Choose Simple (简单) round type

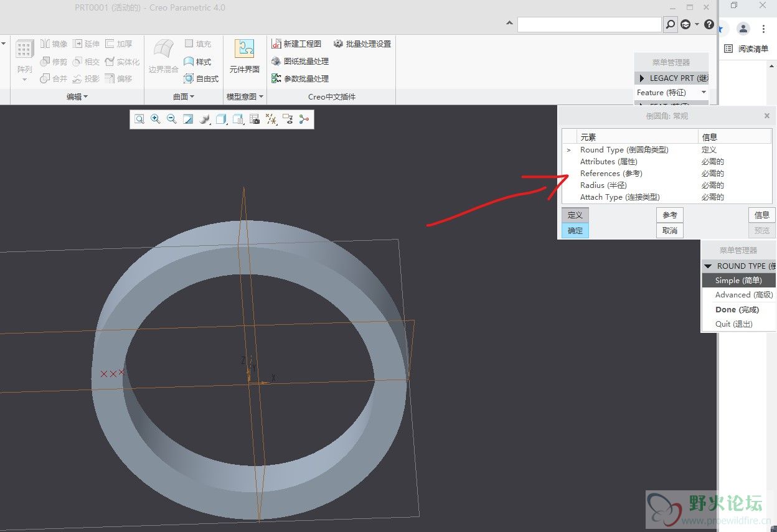tap(738, 281)
